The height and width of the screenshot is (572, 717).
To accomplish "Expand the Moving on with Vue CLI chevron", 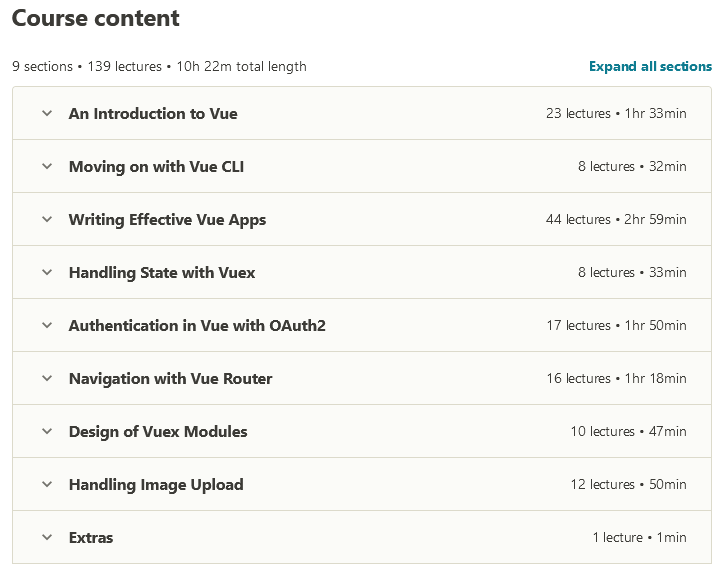I will [46, 167].
